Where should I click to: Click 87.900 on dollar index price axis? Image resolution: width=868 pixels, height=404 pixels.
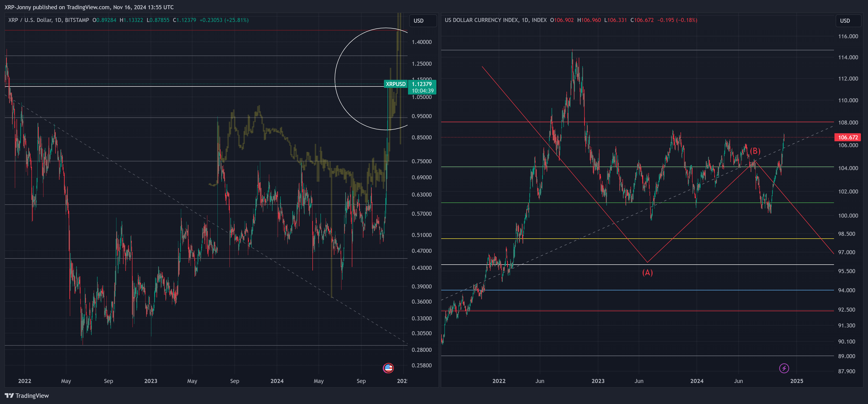pos(847,372)
